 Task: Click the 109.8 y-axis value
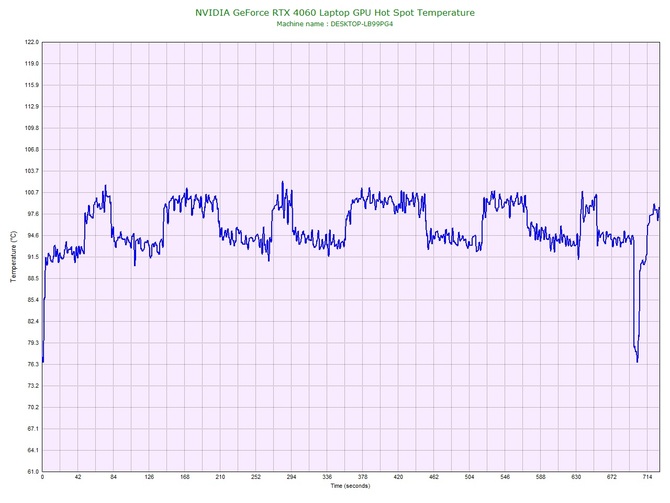pyautogui.click(x=32, y=128)
